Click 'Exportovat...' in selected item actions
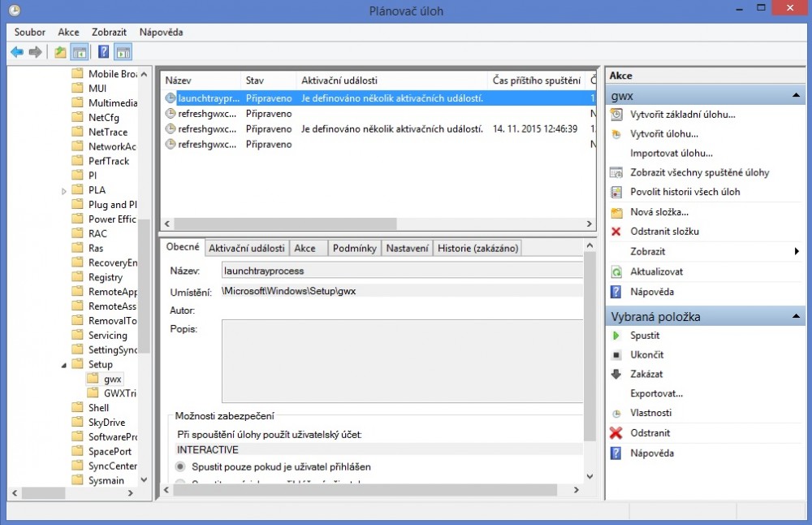 coord(657,394)
